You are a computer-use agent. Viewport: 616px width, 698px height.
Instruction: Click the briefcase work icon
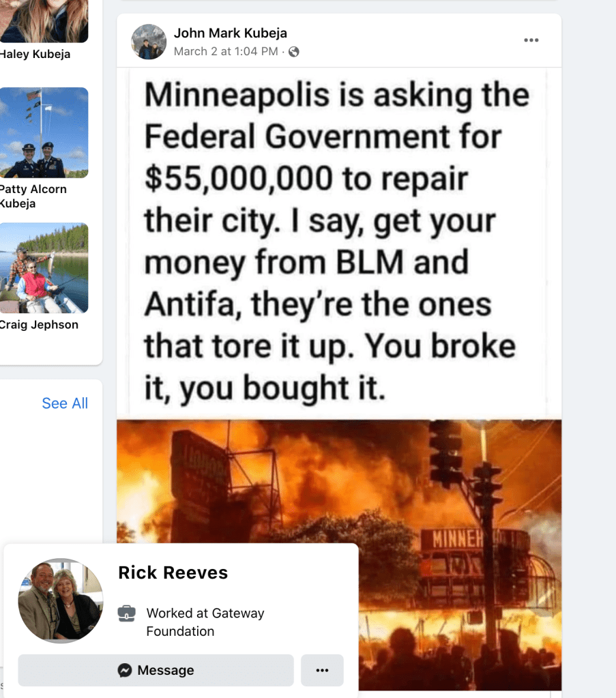pos(127,613)
